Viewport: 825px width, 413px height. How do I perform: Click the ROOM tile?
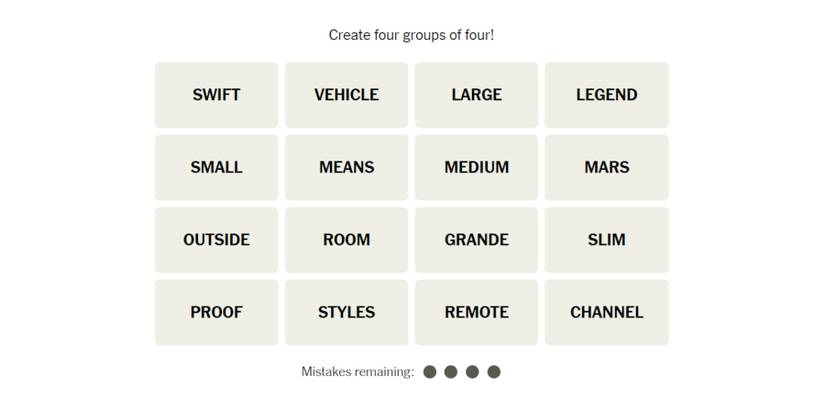click(346, 240)
